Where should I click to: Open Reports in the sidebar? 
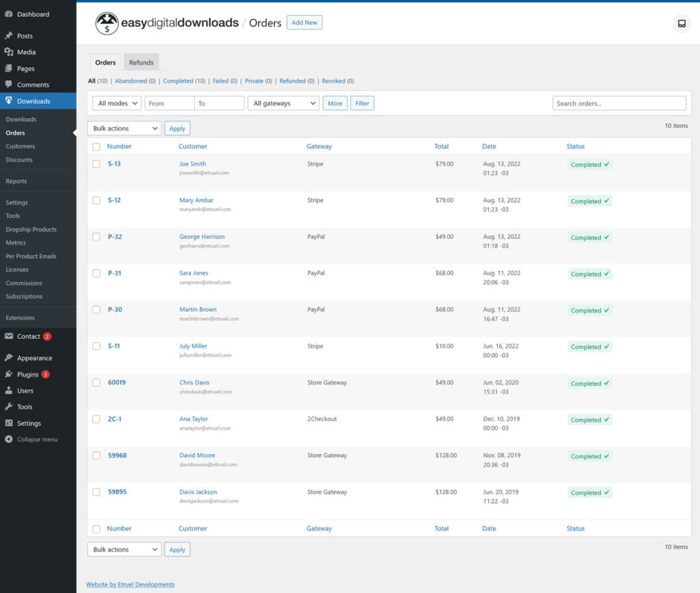pos(16,181)
